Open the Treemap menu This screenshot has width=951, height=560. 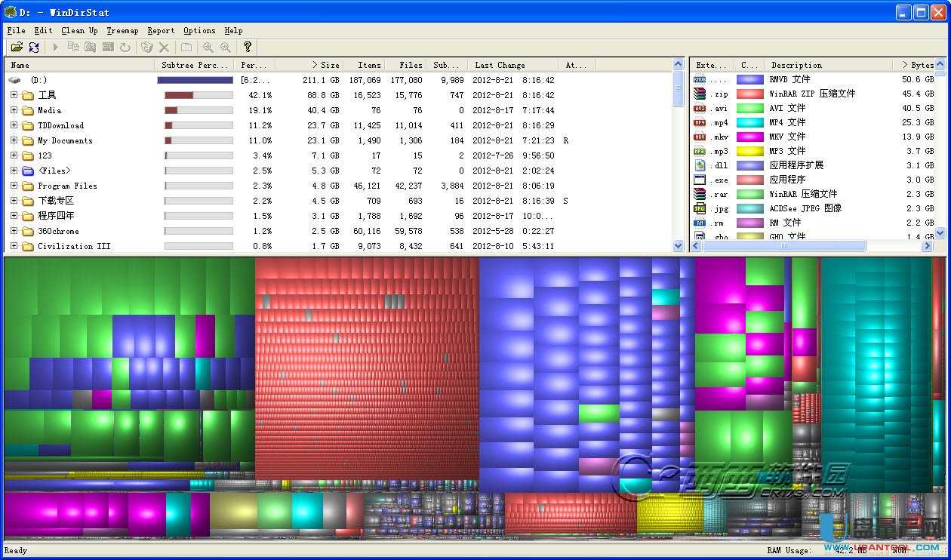point(122,30)
